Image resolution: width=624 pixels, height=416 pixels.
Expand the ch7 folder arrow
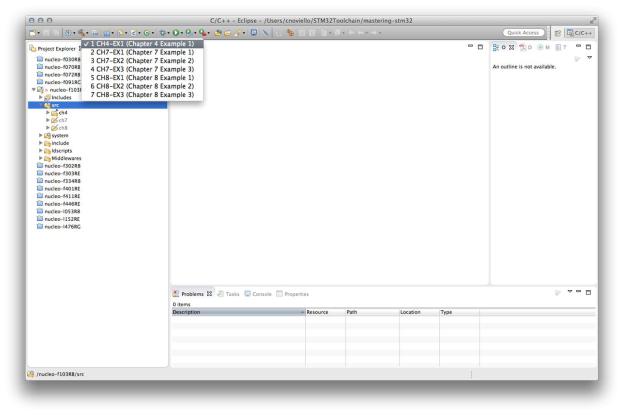[48, 120]
